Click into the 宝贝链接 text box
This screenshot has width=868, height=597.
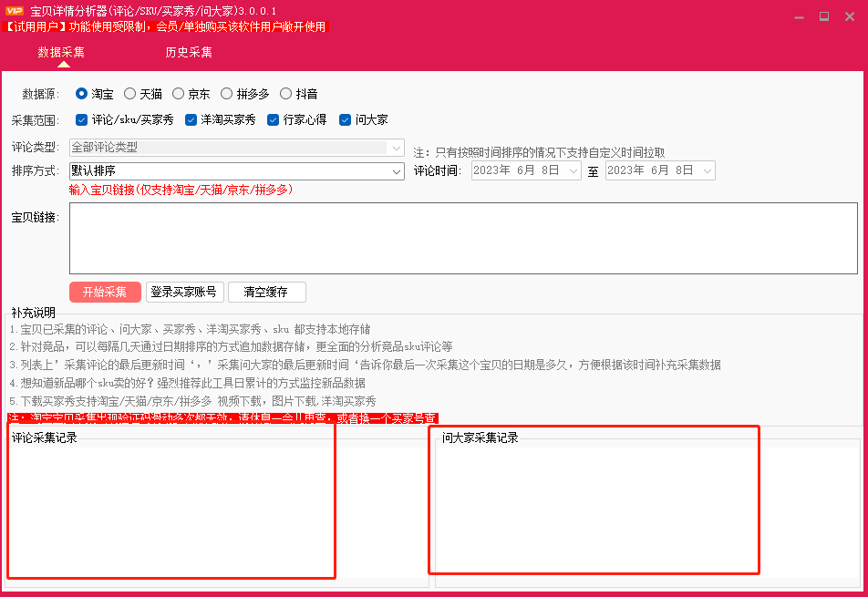pos(463,238)
